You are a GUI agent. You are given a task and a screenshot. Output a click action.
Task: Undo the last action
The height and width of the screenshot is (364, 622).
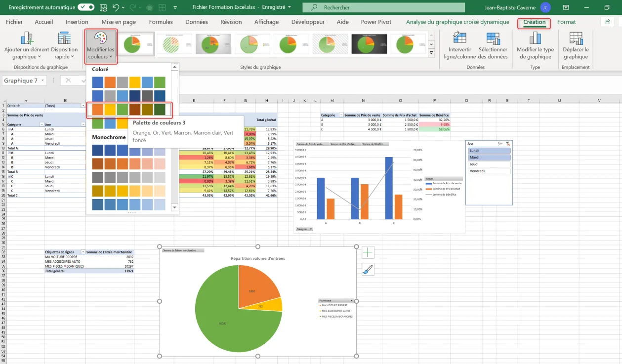pyautogui.click(x=116, y=7)
